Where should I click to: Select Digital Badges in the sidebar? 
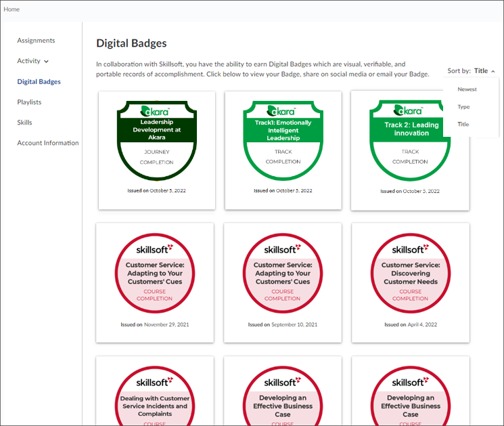(x=39, y=82)
